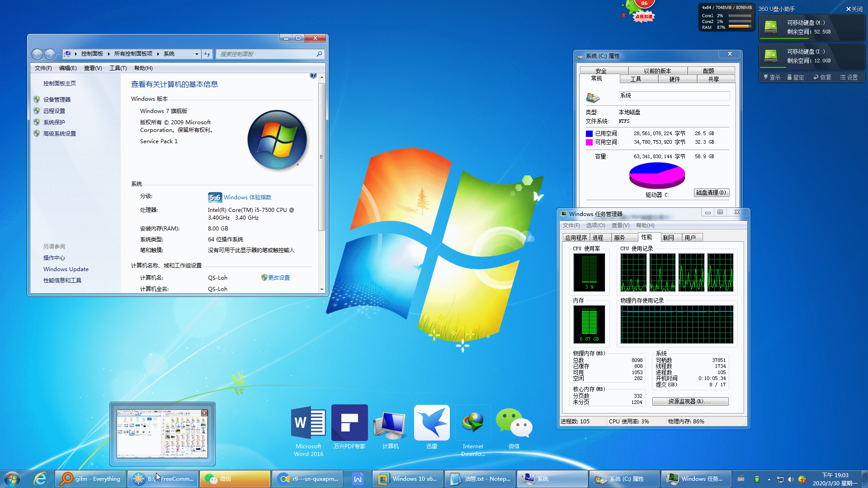This screenshot has width=868, height=488.
Task: Click the refresh button beside address bar
Action: 207,54
